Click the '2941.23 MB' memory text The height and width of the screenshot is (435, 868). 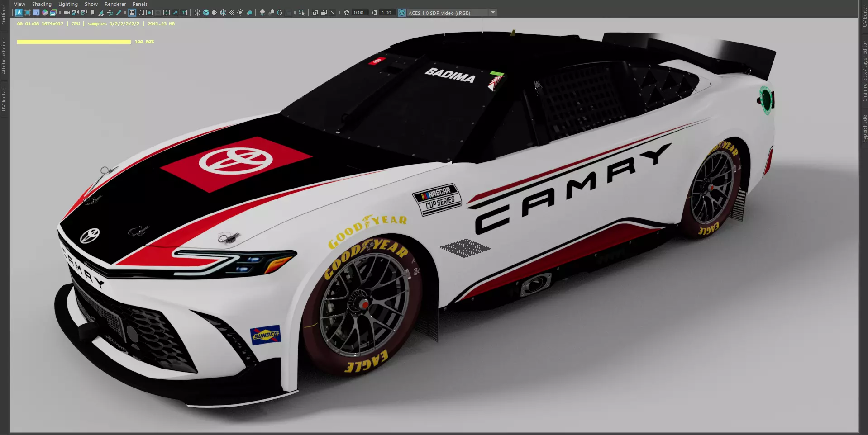point(161,24)
